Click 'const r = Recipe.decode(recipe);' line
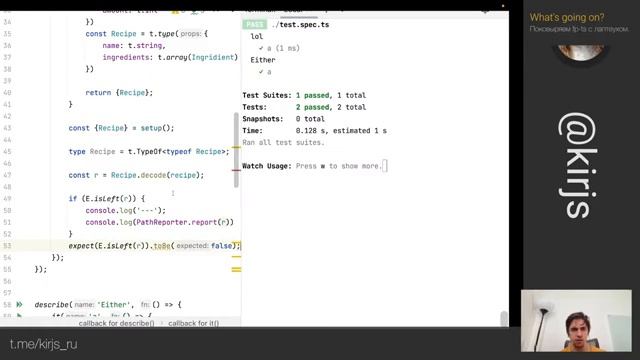640x360 pixels. coord(136,175)
